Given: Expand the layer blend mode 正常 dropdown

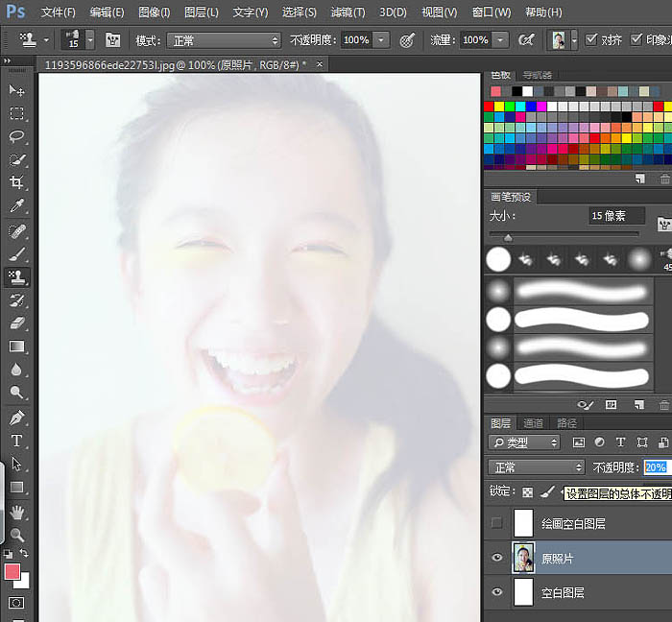Looking at the screenshot, I should 536,467.
